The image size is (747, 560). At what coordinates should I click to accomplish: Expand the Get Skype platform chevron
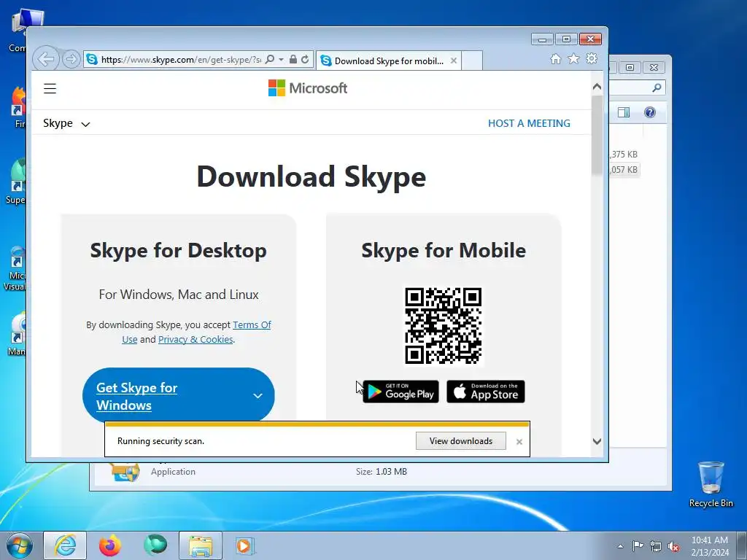click(258, 396)
